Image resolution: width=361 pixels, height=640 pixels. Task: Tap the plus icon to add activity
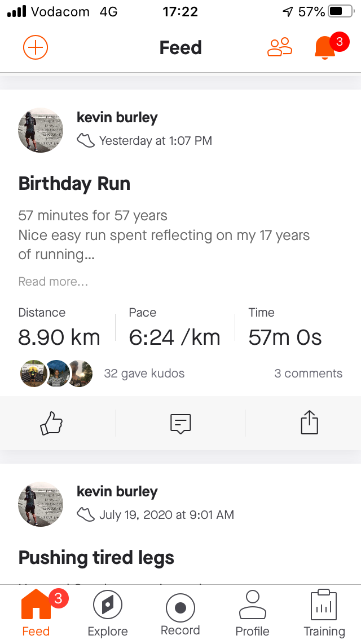[x=36, y=47]
